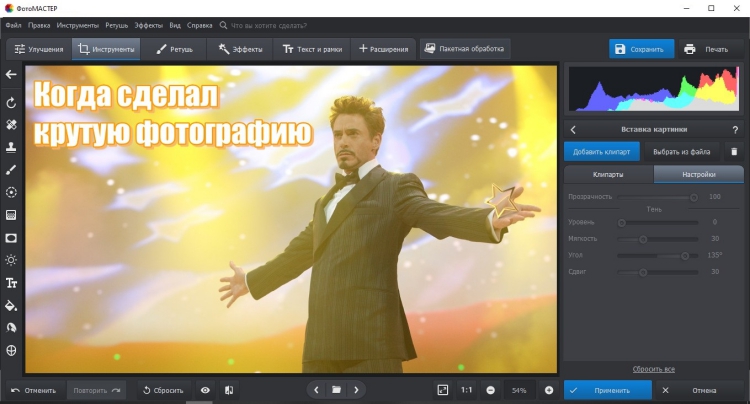Adjust the Уровень shadow slider
The width and height of the screenshot is (750, 404).
coord(658,222)
